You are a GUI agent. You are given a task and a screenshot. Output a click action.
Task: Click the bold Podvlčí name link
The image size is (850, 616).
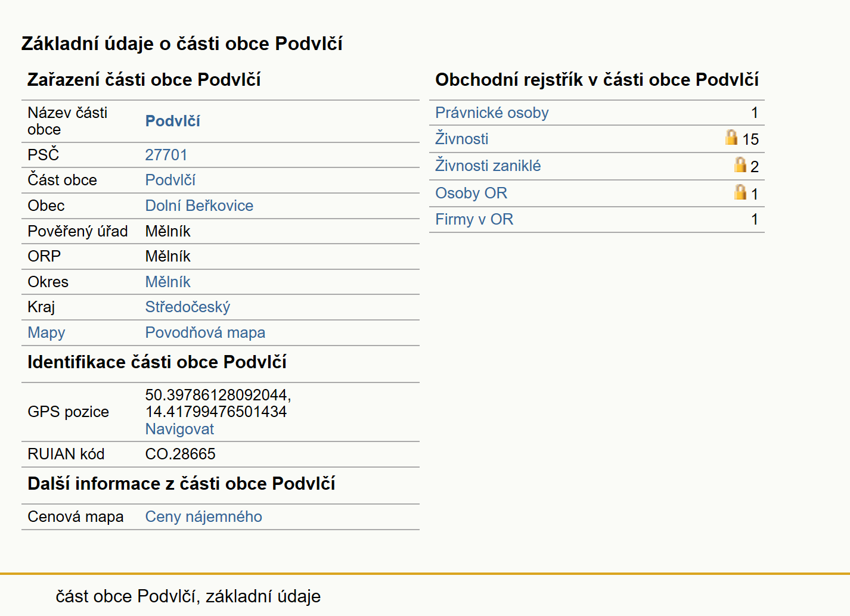tap(172, 121)
